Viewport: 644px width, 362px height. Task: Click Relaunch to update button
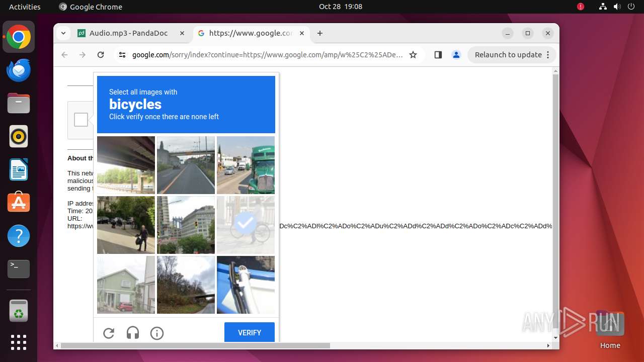pyautogui.click(x=508, y=55)
